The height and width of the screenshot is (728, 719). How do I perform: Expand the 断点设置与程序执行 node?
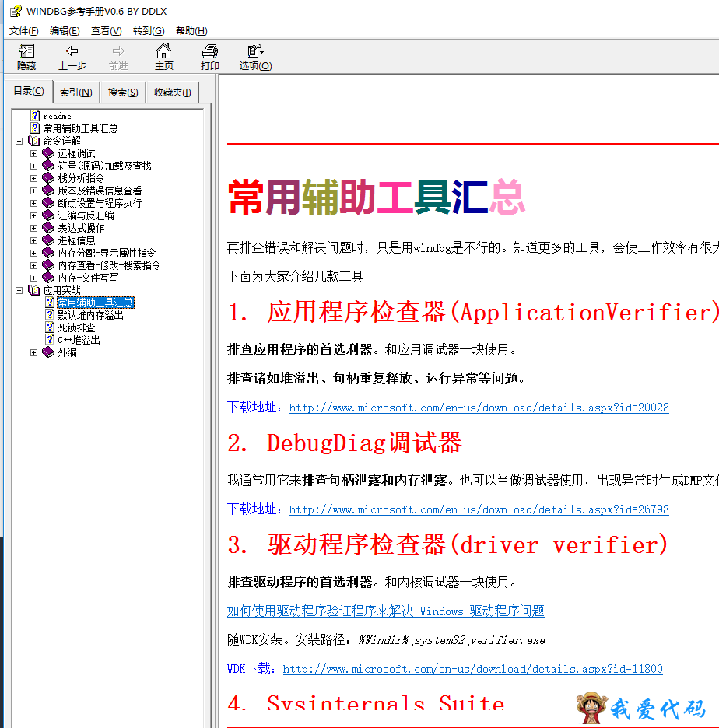34,203
